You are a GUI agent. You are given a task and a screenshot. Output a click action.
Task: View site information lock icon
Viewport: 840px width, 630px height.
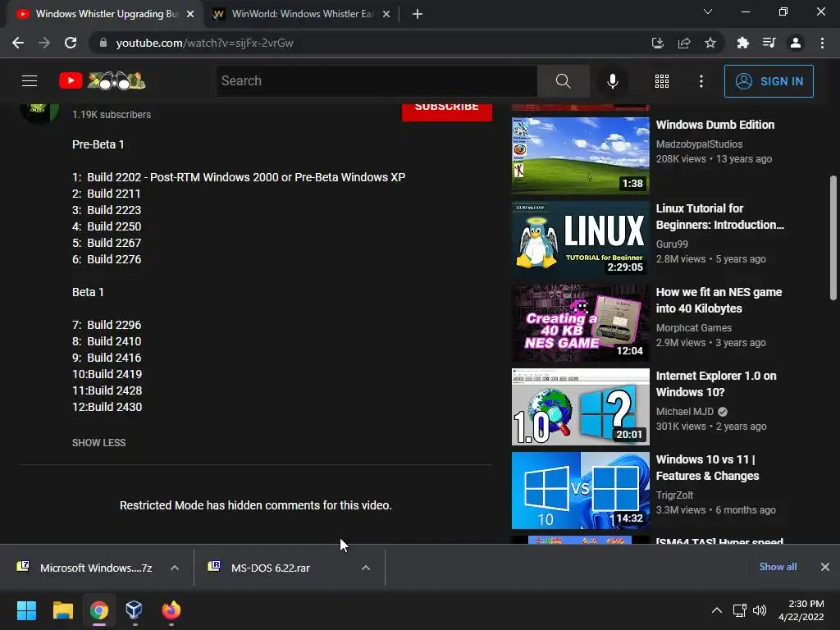pos(103,43)
